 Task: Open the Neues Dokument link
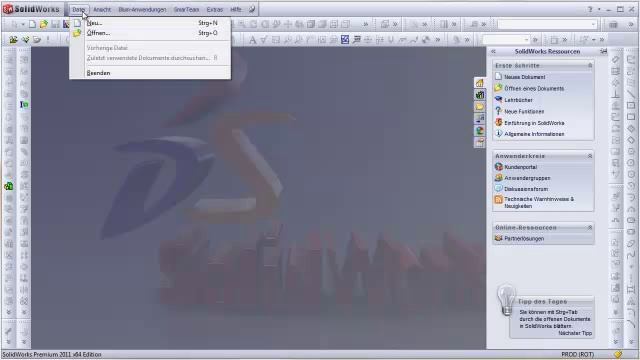click(x=524, y=77)
